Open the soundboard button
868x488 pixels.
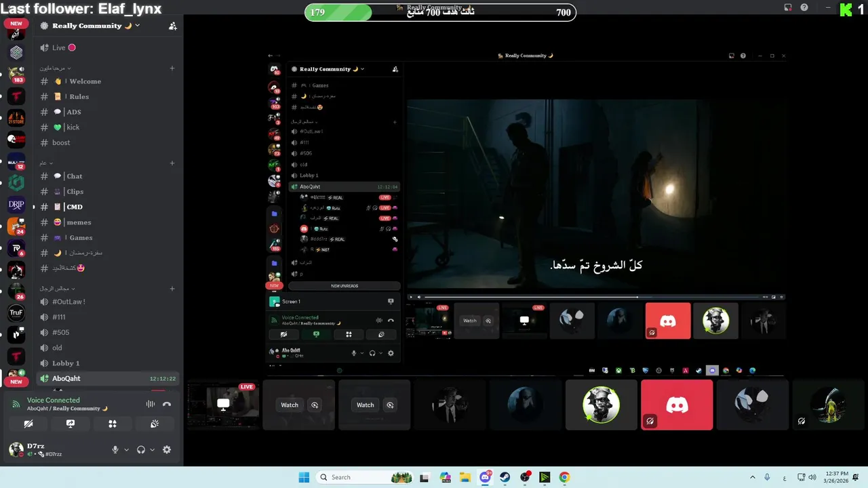point(155,424)
